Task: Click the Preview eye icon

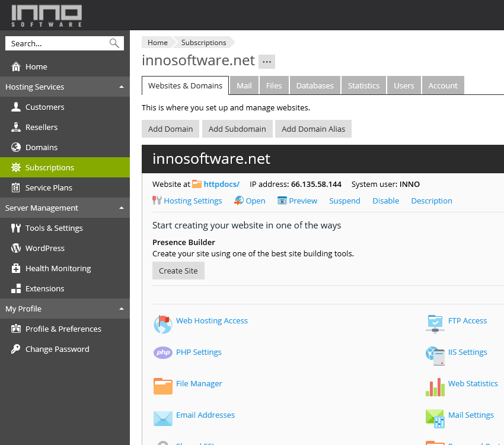Action: coord(282,201)
